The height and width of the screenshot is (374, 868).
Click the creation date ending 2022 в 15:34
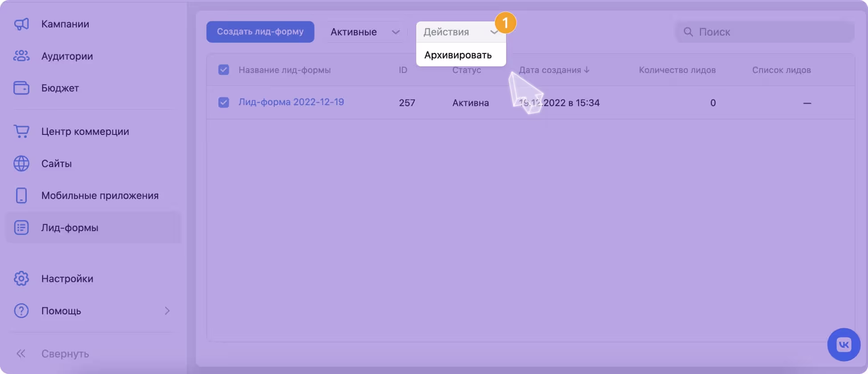pyautogui.click(x=559, y=103)
